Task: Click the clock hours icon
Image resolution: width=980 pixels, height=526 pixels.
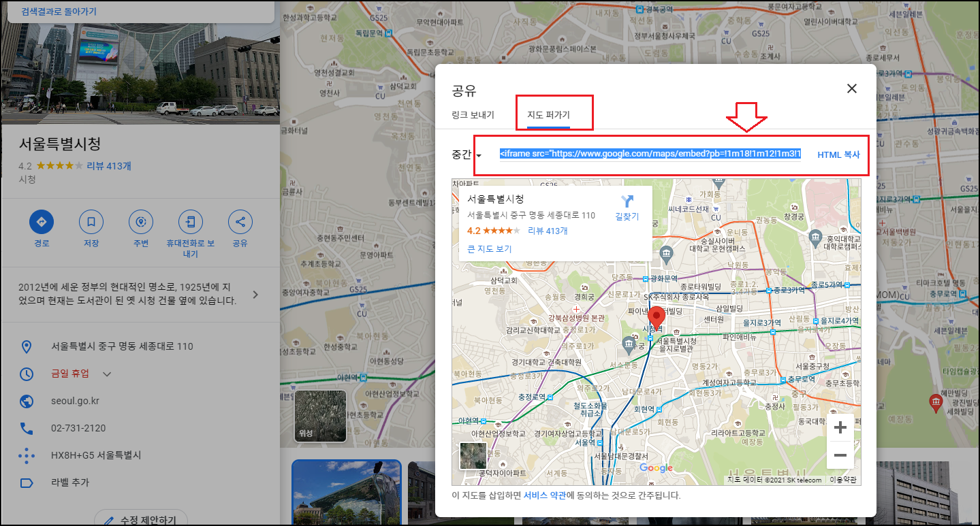Action: [x=27, y=374]
